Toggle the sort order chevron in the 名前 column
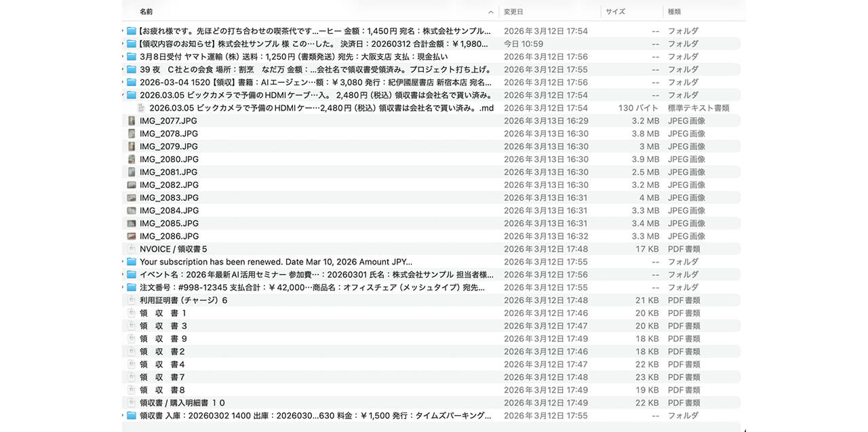Screen dimensions: 868x432 pos(490,12)
